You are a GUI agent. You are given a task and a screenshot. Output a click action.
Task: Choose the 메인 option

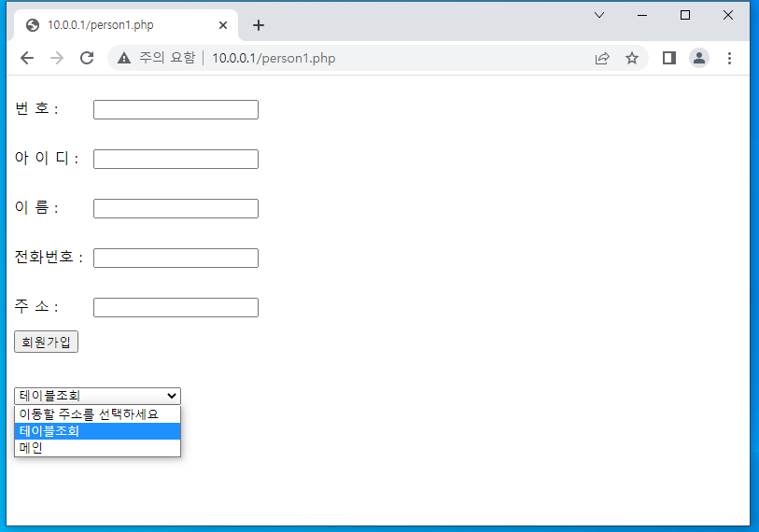(x=97, y=448)
